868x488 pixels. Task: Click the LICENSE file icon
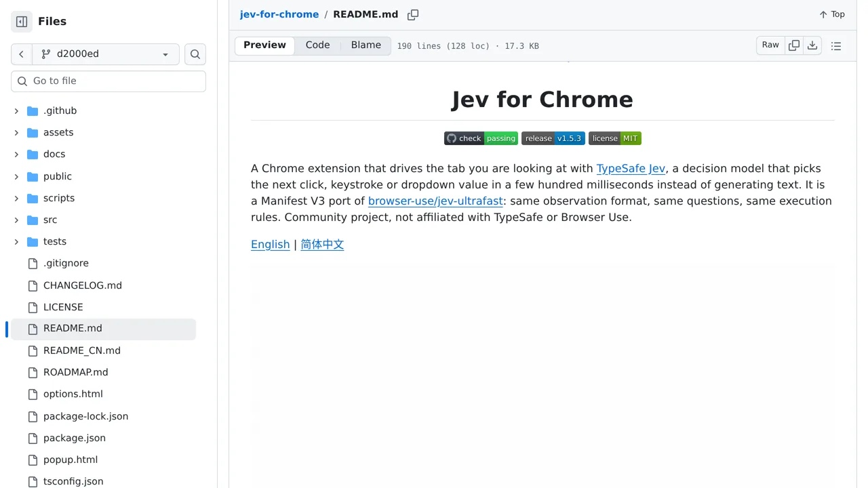[33, 308]
